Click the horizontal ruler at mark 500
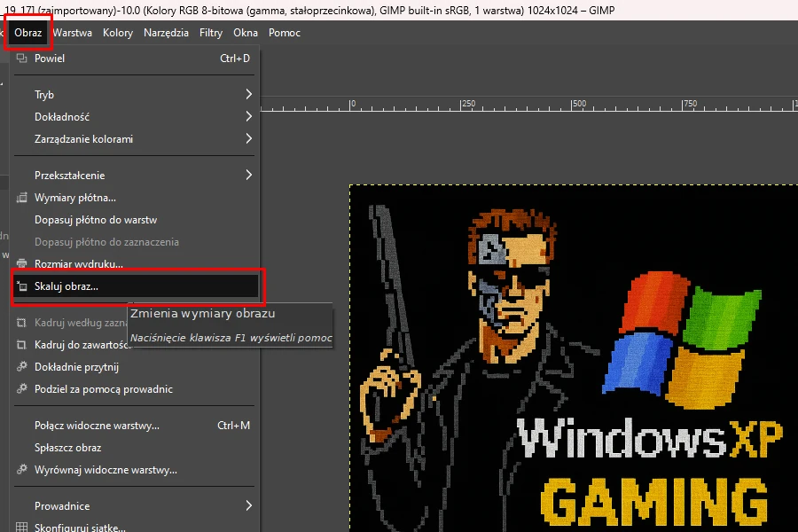Screen dimensions: 798x532 [x=579, y=104]
